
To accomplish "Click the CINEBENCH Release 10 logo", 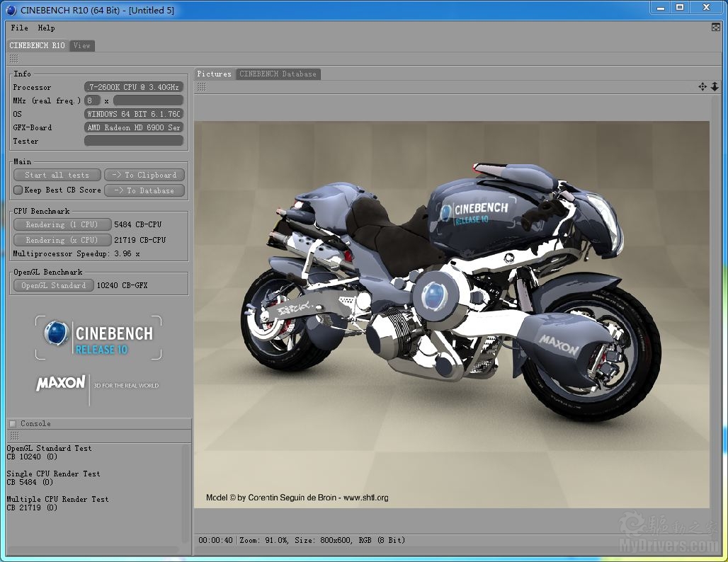I will point(98,338).
